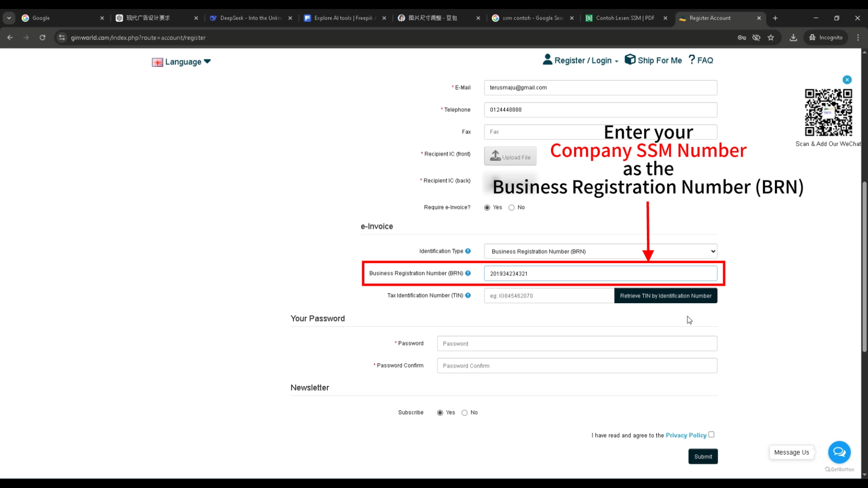Switch to Contoh Lesen SSM PDF tab
868x488 pixels.
(x=625, y=18)
